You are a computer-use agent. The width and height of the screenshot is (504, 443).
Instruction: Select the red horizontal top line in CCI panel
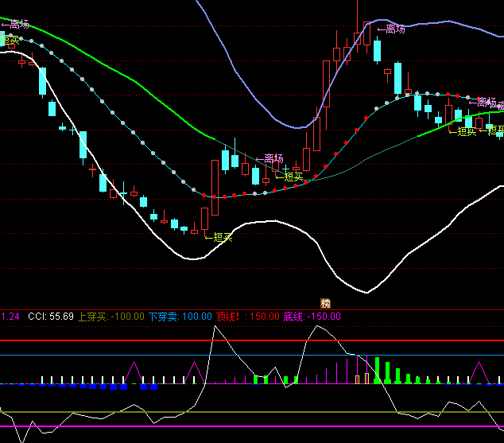tap(79, 340)
